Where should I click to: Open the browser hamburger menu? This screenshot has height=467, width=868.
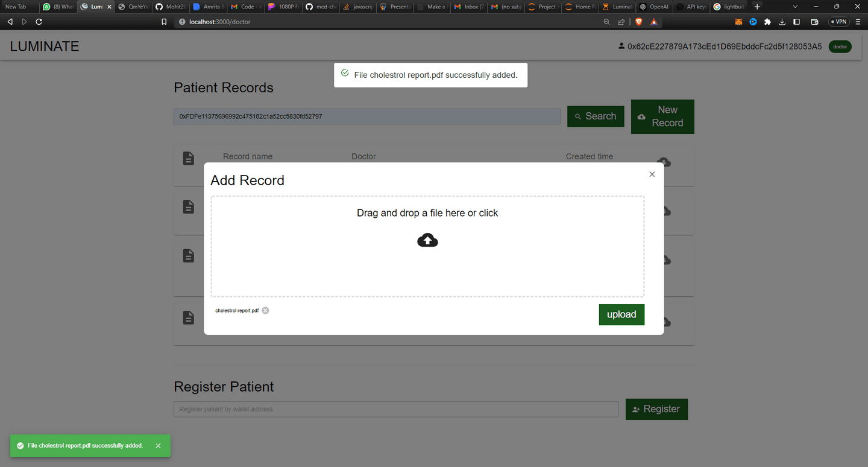click(x=858, y=22)
